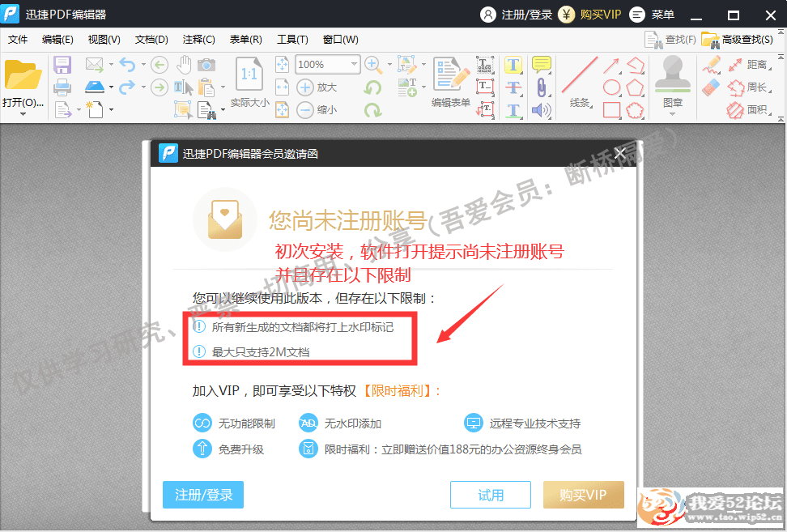Select the text selection tool
Screen dimensions: 787x532
point(184,87)
